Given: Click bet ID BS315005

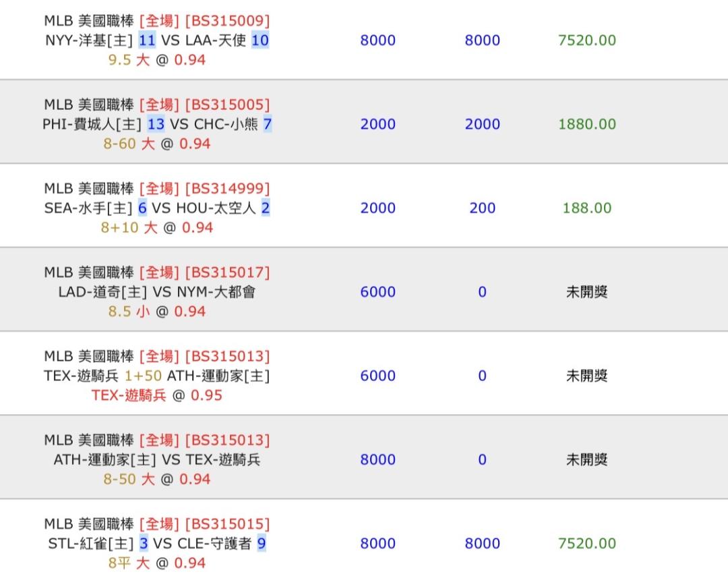Looking at the screenshot, I should [x=227, y=105].
